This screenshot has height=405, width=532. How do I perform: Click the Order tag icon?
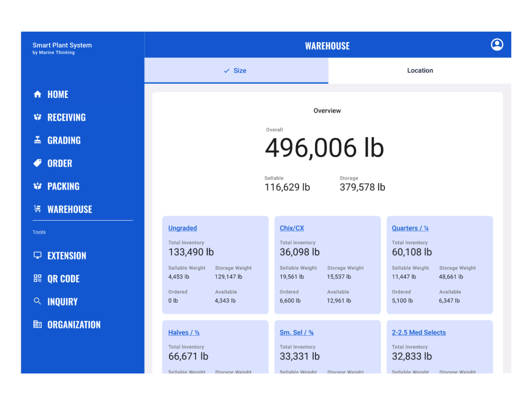(37, 163)
